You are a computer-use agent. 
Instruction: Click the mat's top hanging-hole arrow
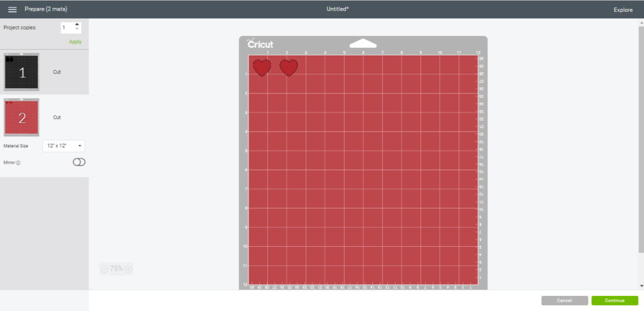tap(363, 43)
